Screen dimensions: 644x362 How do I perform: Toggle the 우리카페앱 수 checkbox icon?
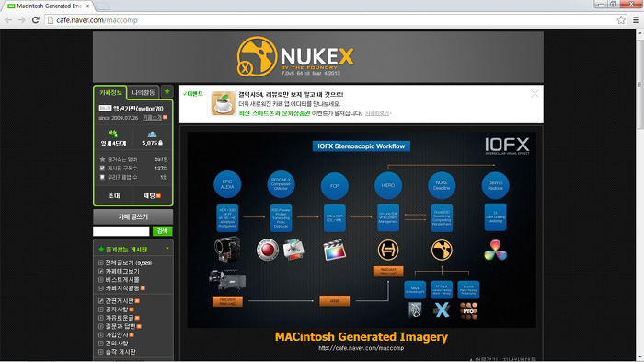[x=102, y=177]
